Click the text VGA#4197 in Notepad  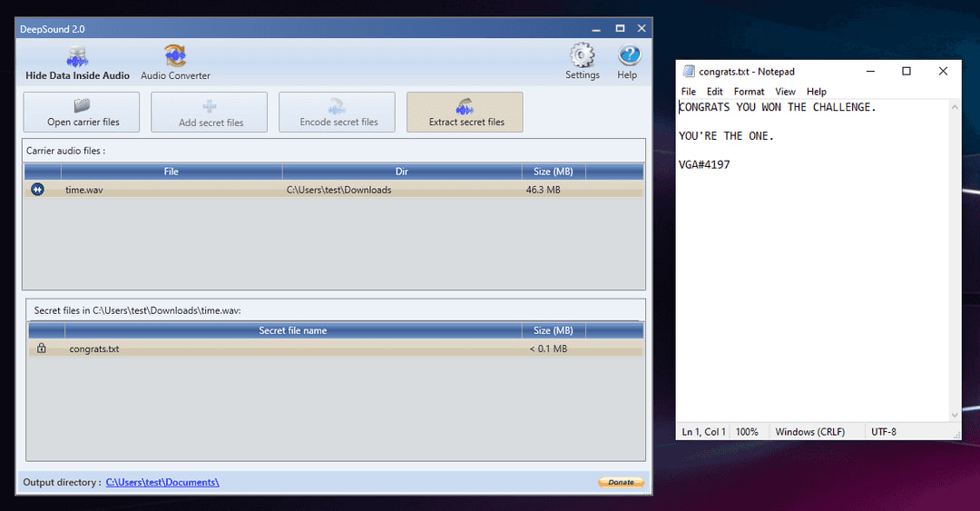(x=704, y=164)
